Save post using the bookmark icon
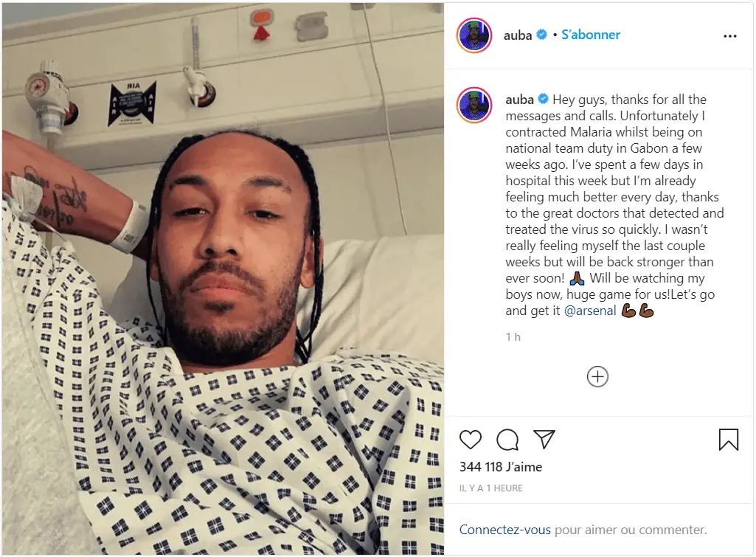756x557 pixels. point(729,440)
